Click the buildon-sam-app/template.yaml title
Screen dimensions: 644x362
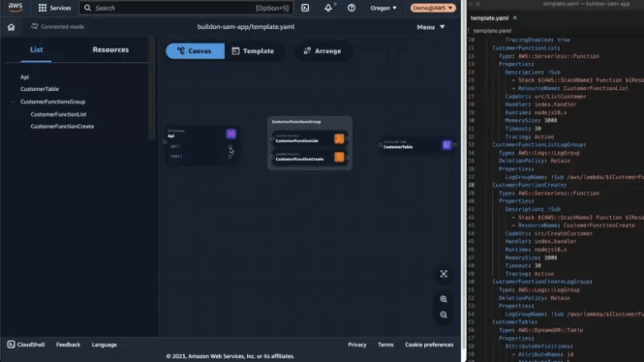246,26
